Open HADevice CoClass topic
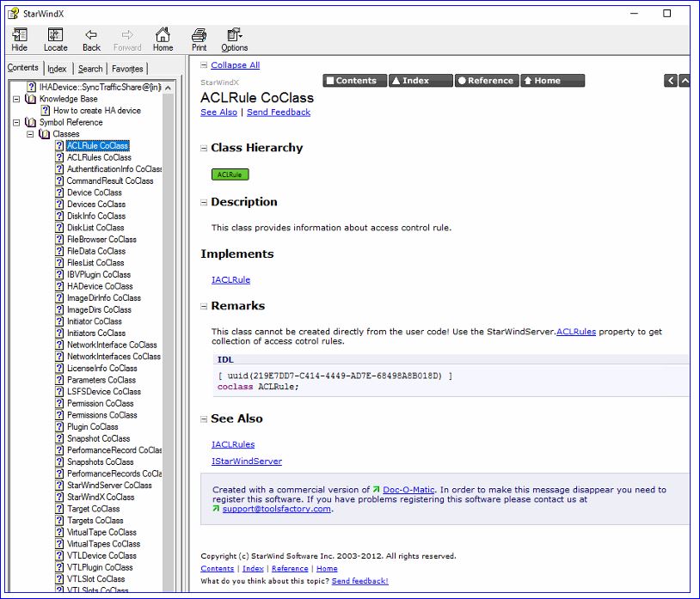This screenshot has width=700, height=599. [x=100, y=286]
